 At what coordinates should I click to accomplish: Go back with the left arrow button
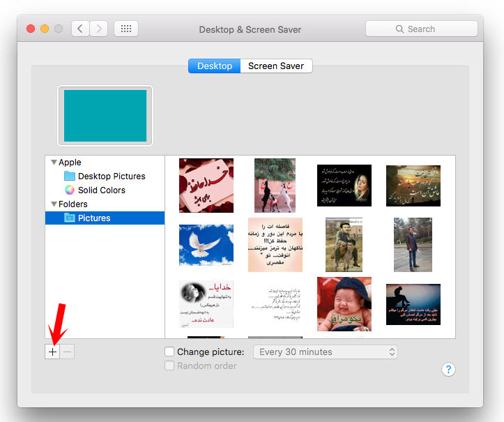81,29
